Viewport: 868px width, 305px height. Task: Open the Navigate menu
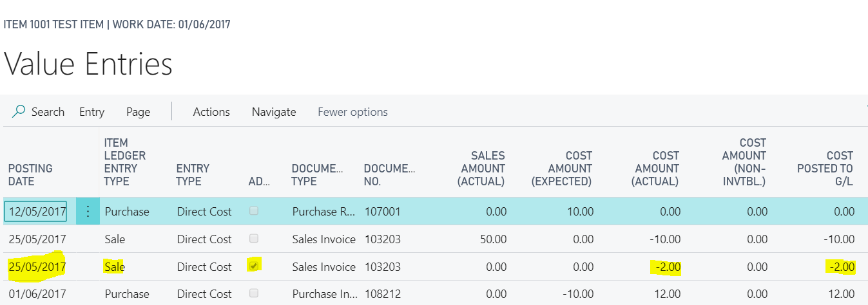click(274, 112)
